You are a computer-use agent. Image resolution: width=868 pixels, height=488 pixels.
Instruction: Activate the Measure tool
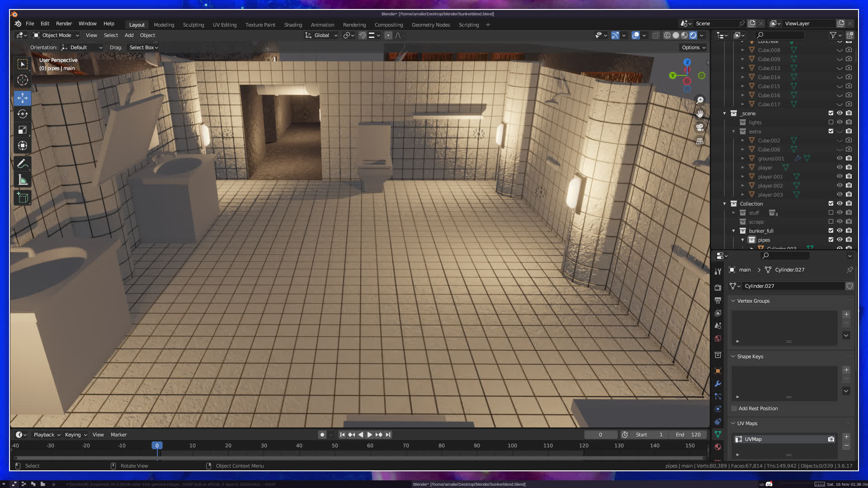tap(23, 181)
